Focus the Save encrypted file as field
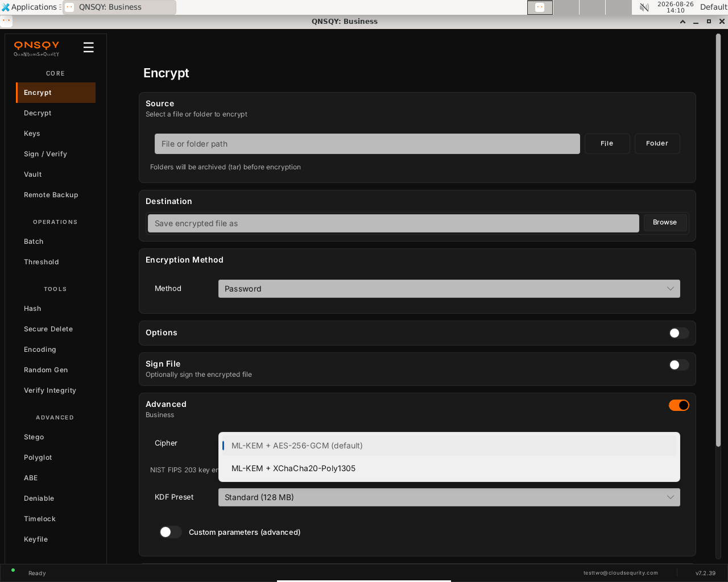The height and width of the screenshot is (582, 728). click(x=394, y=223)
